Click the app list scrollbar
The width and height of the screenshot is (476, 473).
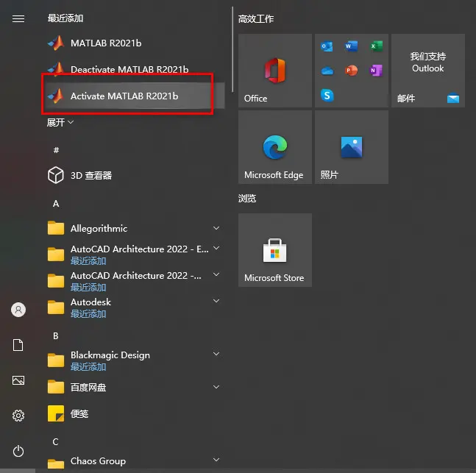(232, 49)
